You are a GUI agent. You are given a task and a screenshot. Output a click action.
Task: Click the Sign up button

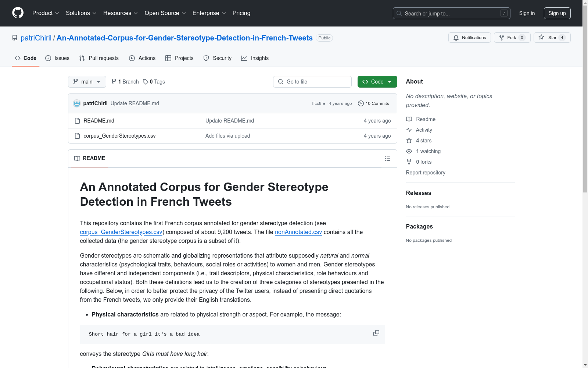557,13
